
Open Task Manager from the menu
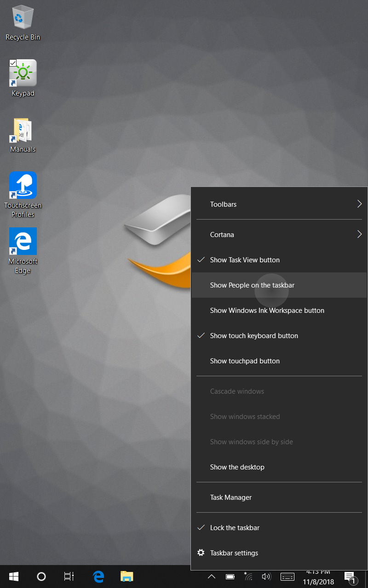[x=230, y=497]
